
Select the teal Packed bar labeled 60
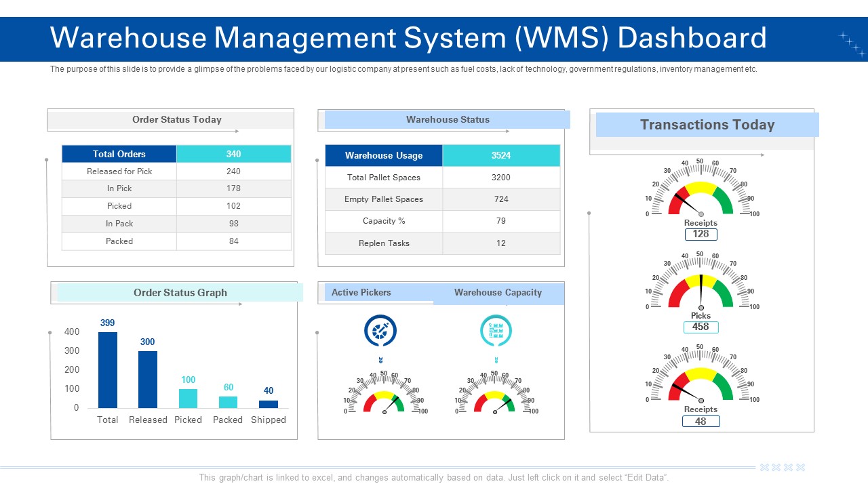(x=228, y=402)
